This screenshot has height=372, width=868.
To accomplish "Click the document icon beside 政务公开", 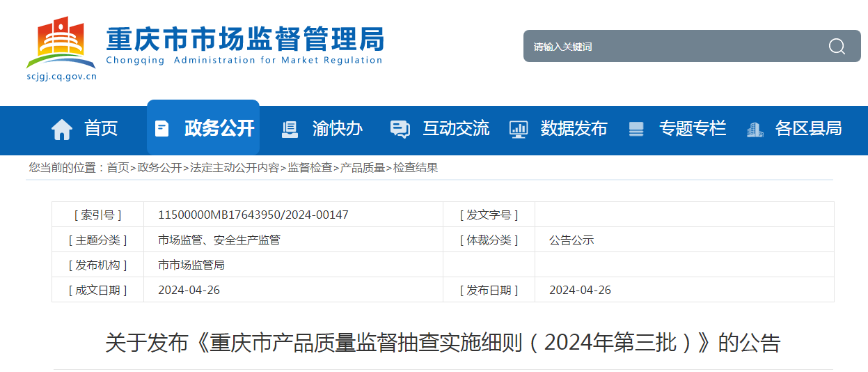I will [x=161, y=129].
